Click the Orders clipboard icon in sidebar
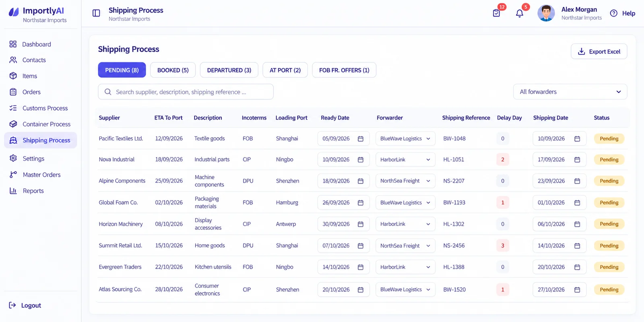This screenshot has height=322, width=644. point(13,92)
